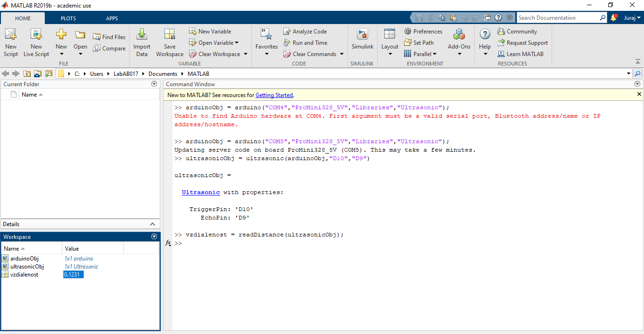
Task: Click the Search Documentation field
Action: point(558,18)
